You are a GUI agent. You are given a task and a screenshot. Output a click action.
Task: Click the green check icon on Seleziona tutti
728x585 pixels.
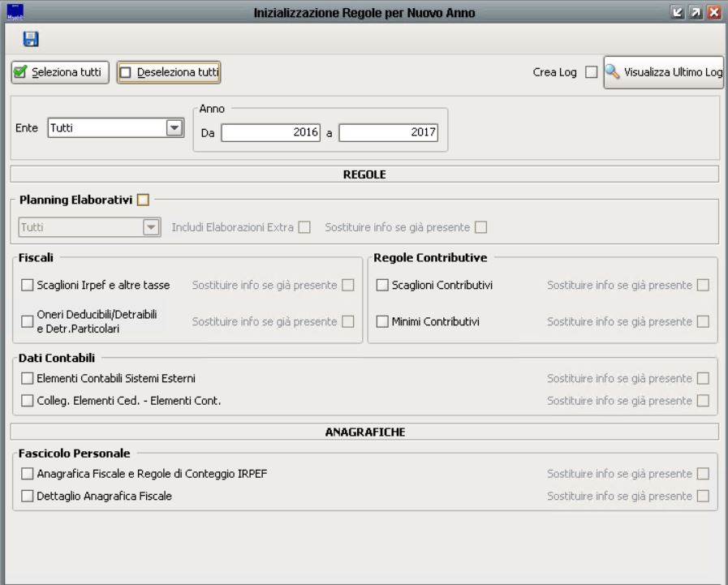pos(22,73)
